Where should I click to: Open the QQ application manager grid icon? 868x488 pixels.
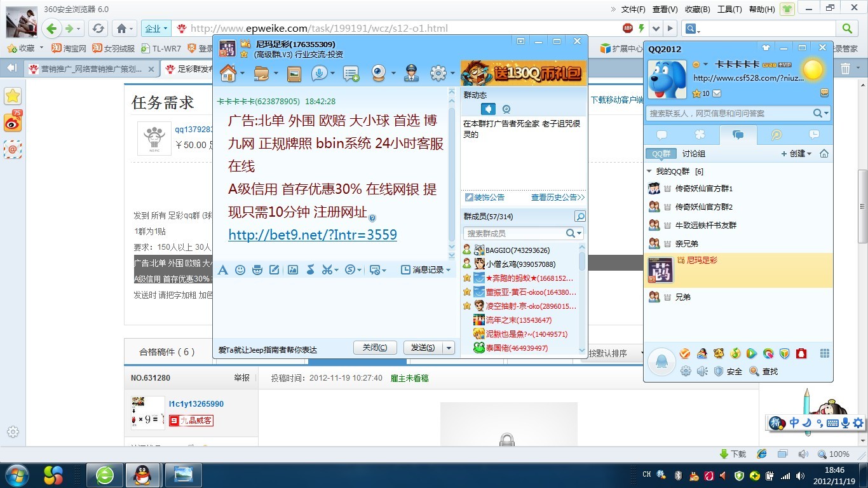[825, 354]
